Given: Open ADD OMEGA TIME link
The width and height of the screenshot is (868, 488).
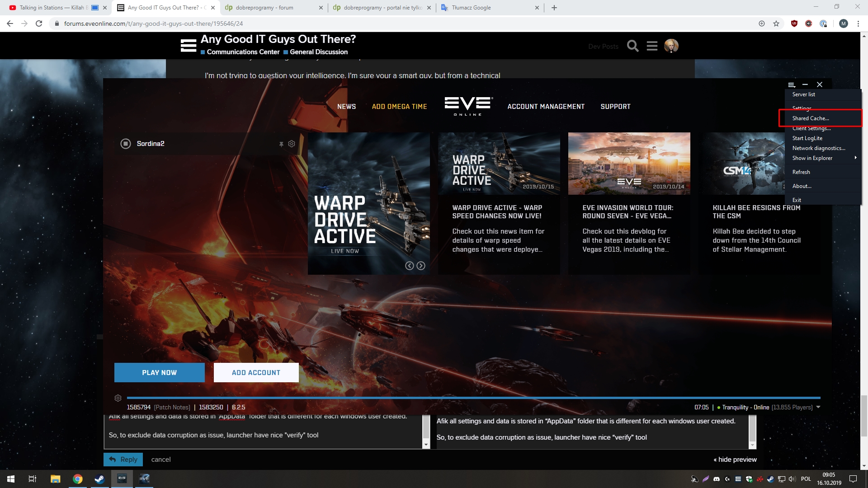Looking at the screenshot, I should 400,107.
